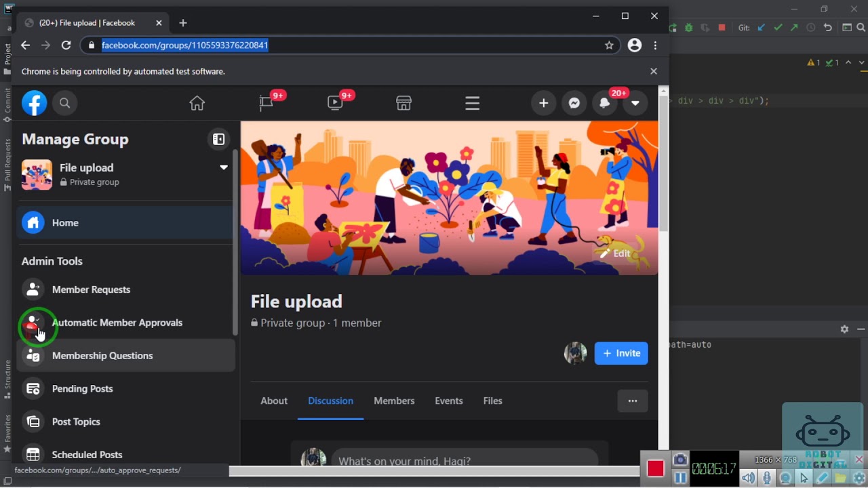868x488 pixels.
Task: Stop recording with the red square button
Action: click(655, 468)
